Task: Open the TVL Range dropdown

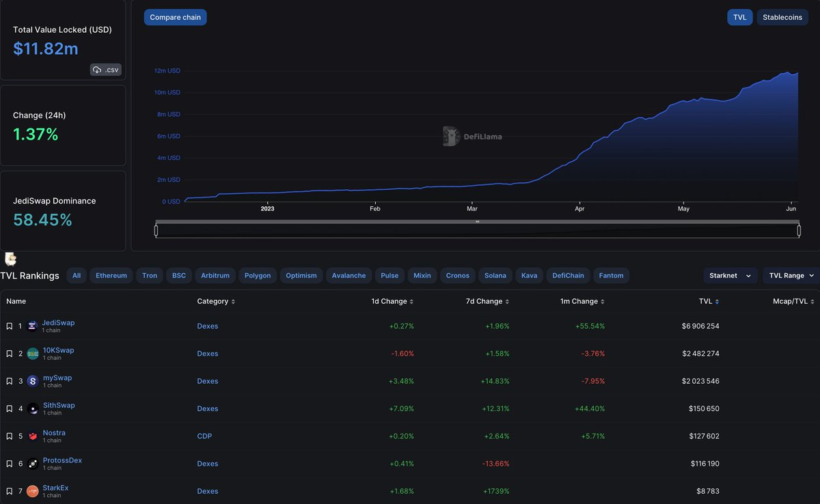Action: (x=790, y=275)
